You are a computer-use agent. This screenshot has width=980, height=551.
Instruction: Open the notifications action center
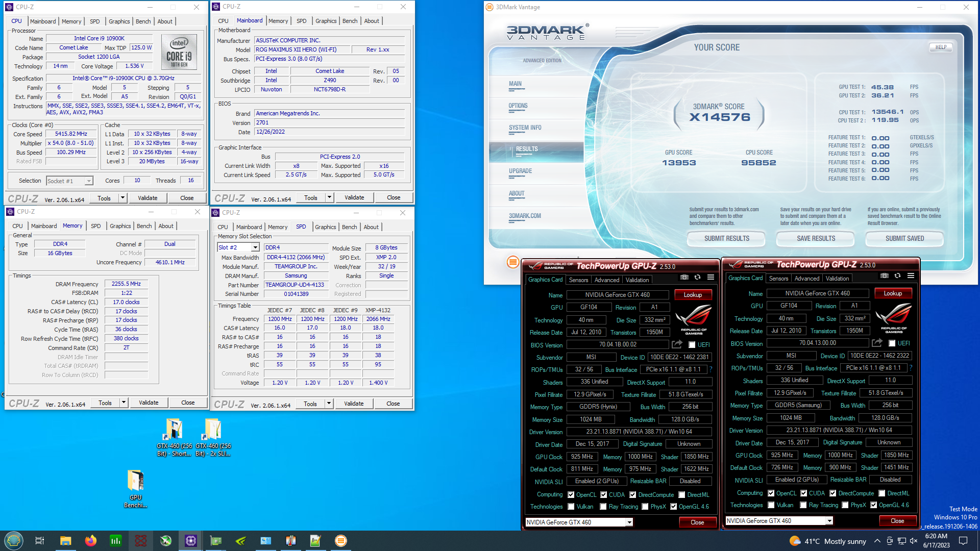963,541
